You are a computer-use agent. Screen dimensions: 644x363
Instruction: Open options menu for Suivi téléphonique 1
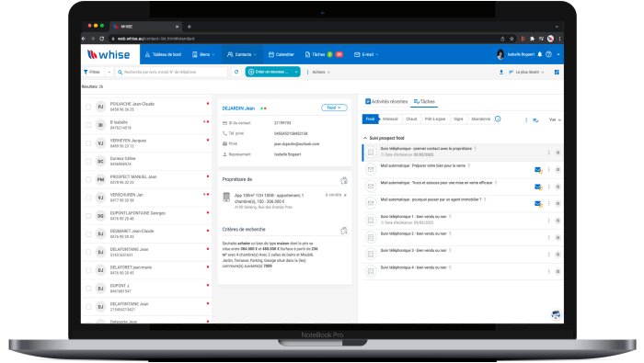click(x=548, y=221)
